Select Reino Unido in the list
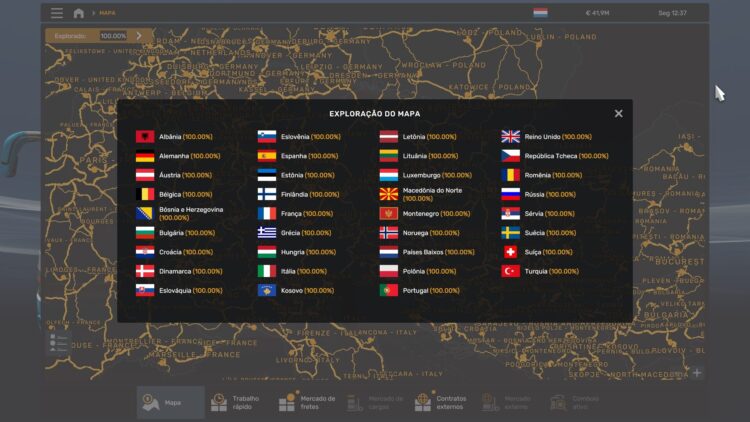750x422 pixels. (x=546, y=137)
